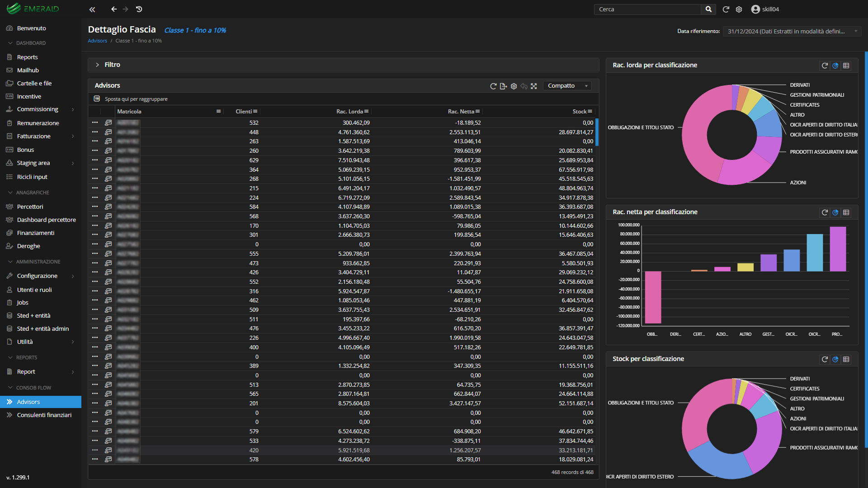Viewport: 868px width, 488px height.
Task: Open Stock column menu
Action: pos(590,111)
